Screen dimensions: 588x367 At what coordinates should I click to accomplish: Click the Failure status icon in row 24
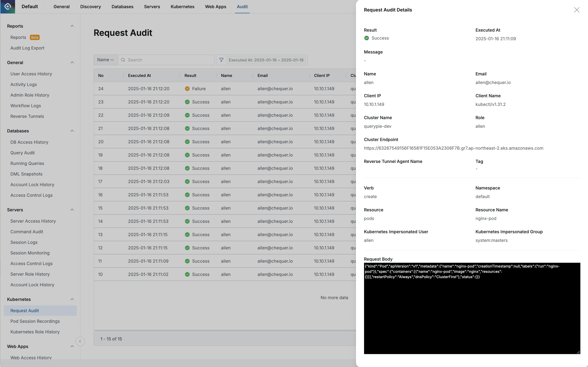(x=187, y=89)
